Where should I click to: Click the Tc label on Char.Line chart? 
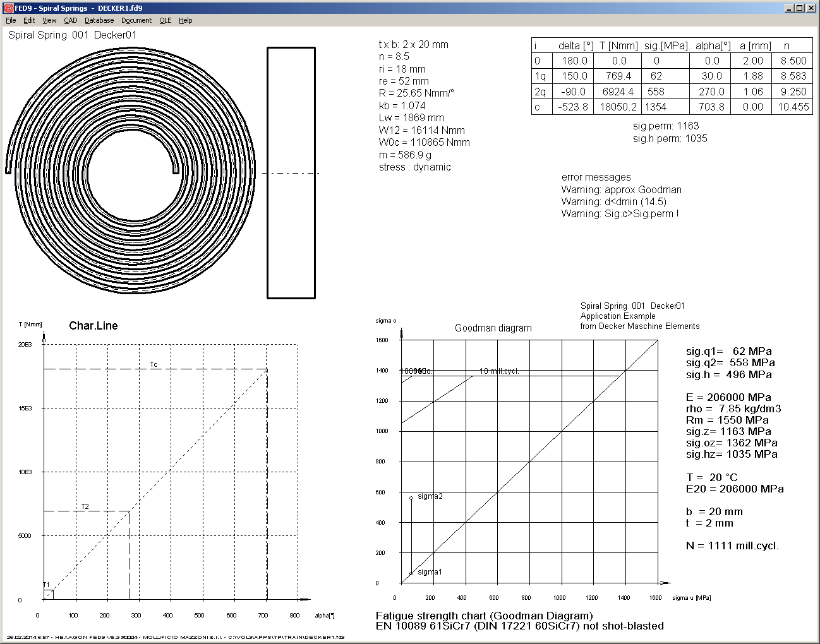[x=154, y=364]
